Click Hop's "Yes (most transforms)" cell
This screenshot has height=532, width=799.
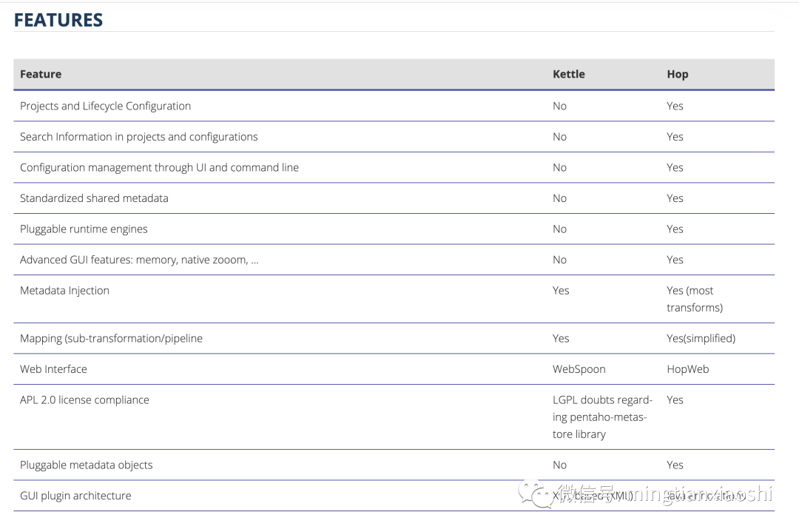(694, 299)
